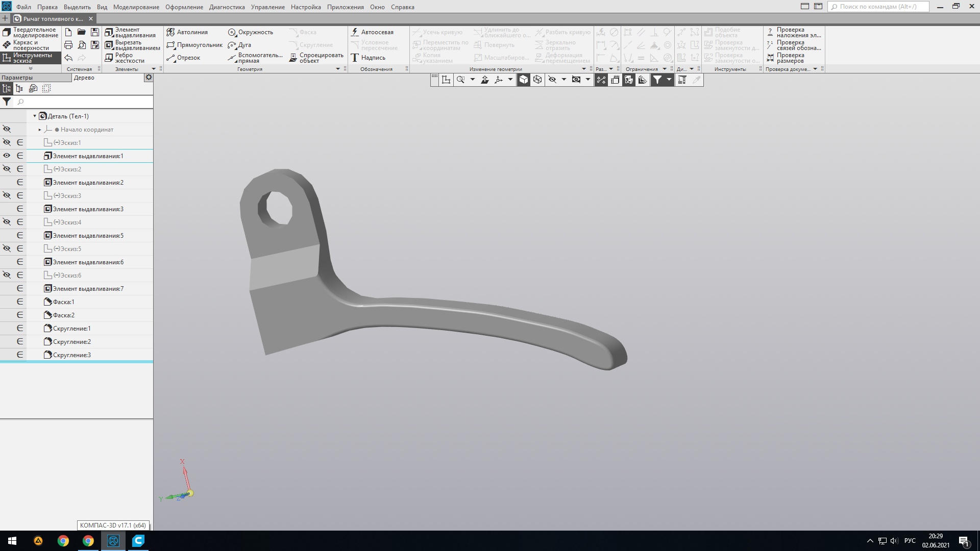Toggle visibility of Эскиз:1
The width and height of the screenshot is (980, 551).
7,142
